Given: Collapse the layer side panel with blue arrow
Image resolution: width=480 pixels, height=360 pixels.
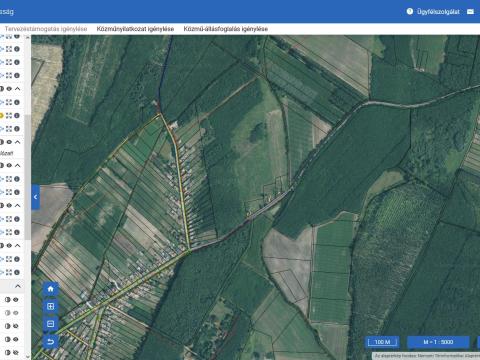Looking at the screenshot, I should 36,197.
